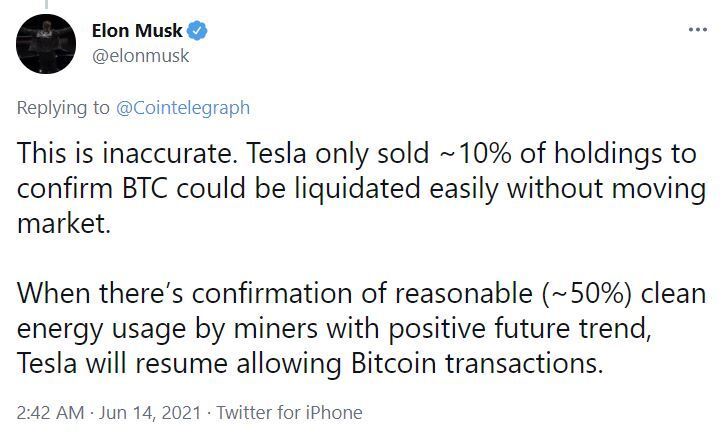Open the tweet's more options ellipsis

coord(697,30)
